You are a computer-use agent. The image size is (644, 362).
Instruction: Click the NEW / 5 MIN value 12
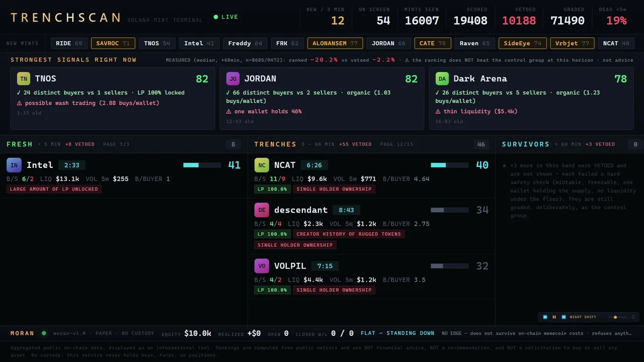point(338,21)
